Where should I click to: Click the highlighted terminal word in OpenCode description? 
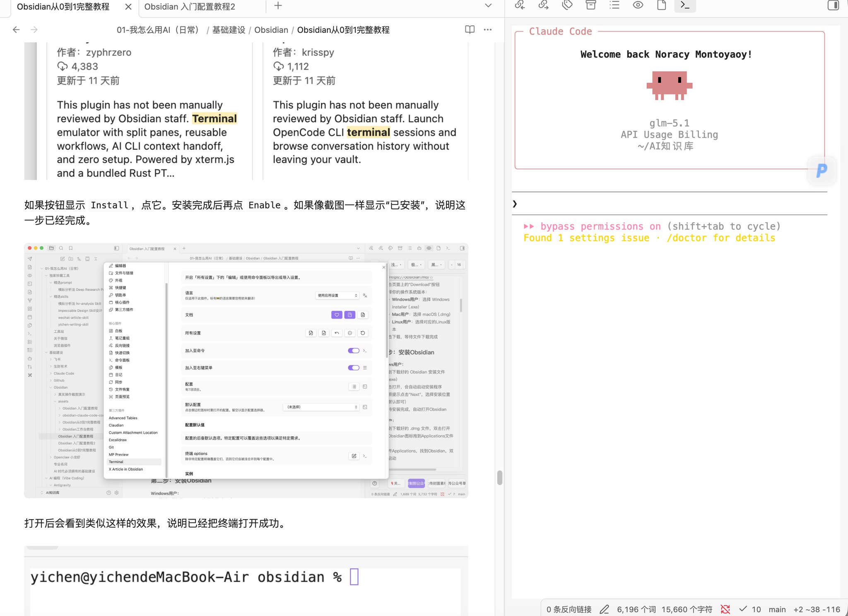(369, 132)
